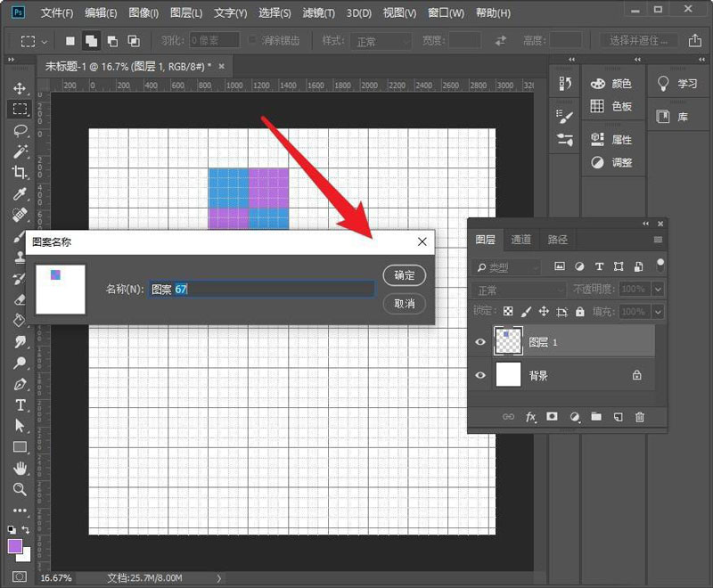Add layer style via fx icon
This screenshot has width=713, height=588.
pos(531,416)
